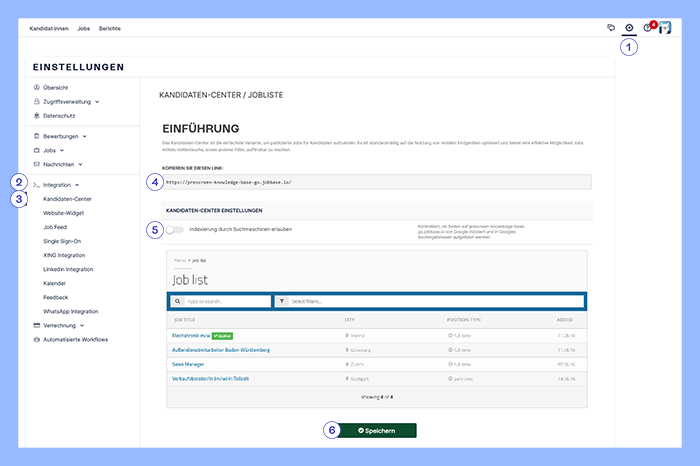Click the Übersicht icon in sidebar

pyautogui.click(x=37, y=87)
